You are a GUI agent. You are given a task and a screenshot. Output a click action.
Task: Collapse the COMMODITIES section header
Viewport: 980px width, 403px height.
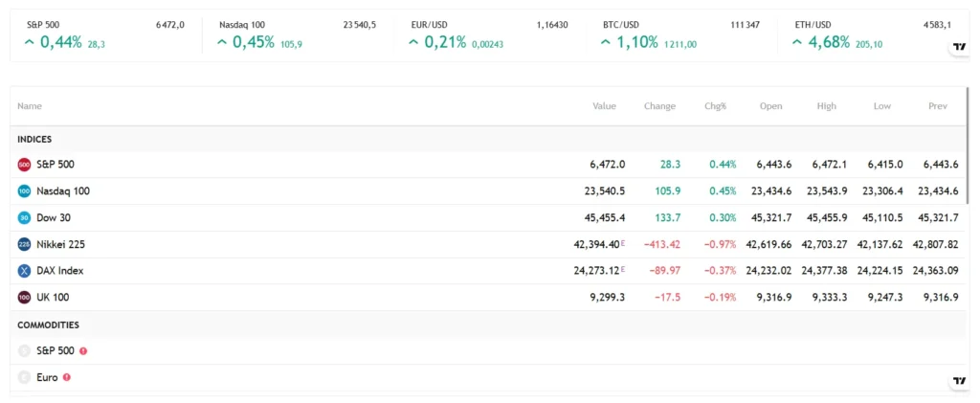tap(48, 325)
